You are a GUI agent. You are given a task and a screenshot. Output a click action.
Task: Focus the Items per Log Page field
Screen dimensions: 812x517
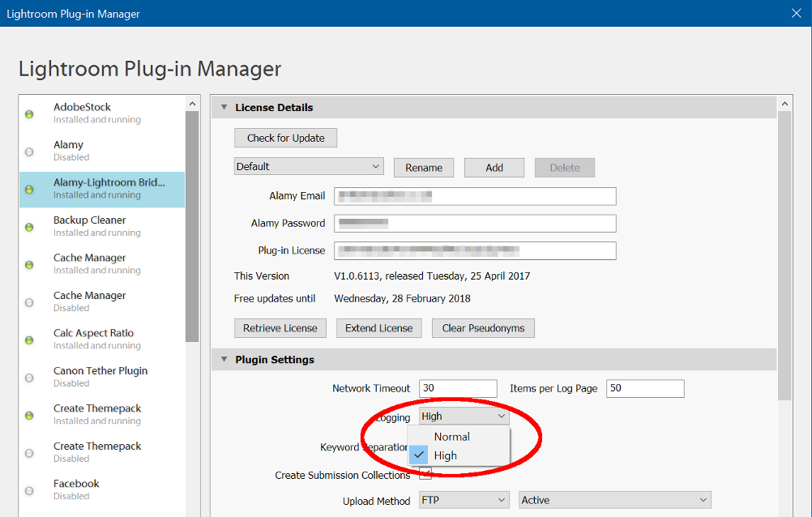[645, 388]
